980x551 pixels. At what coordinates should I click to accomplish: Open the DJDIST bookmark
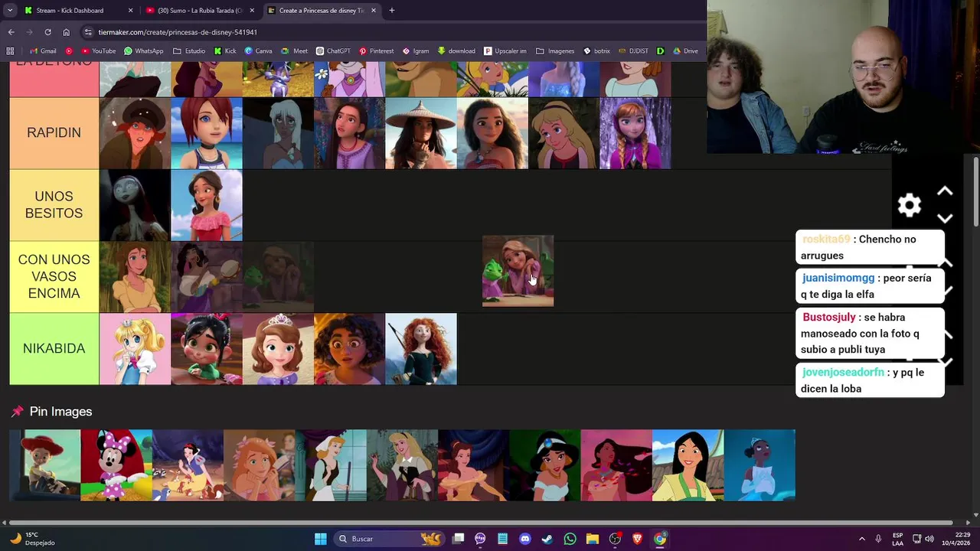pos(633,51)
